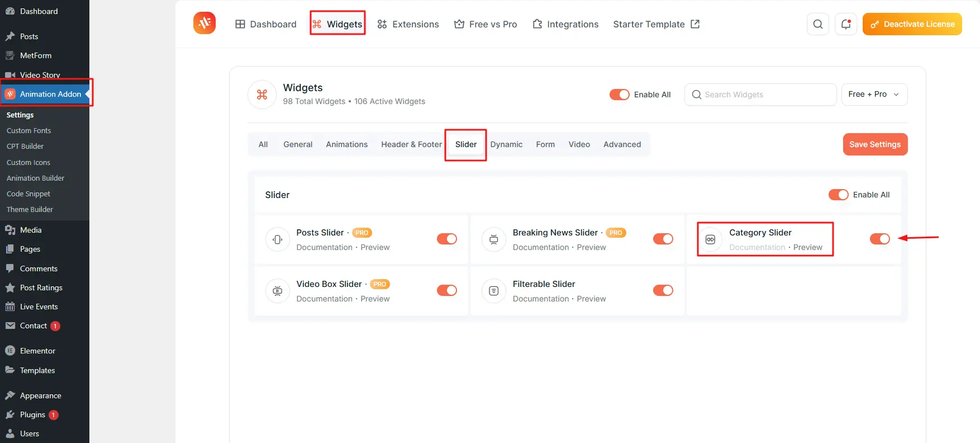Switch to the Video tab
Viewport: 980px width, 443px height.
(579, 144)
